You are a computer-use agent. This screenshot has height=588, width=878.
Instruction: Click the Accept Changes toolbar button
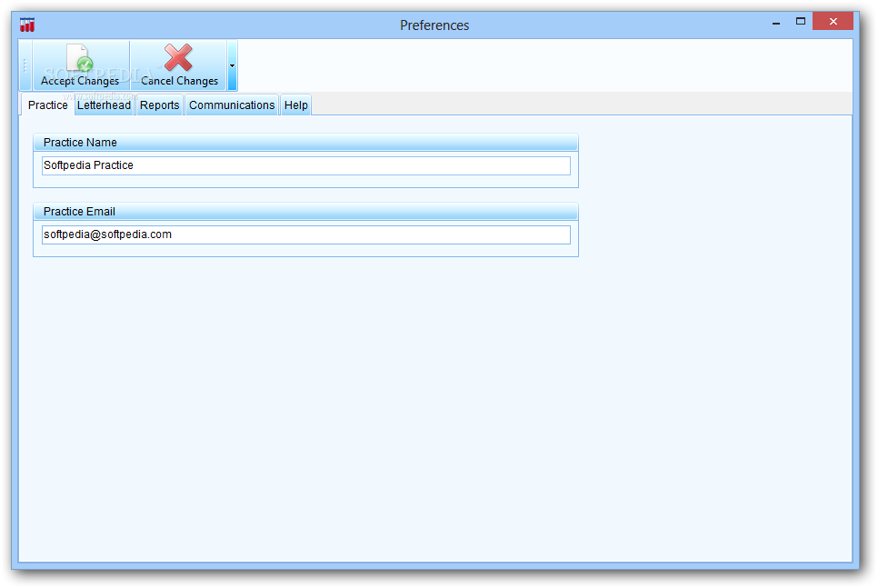click(81, 65)
